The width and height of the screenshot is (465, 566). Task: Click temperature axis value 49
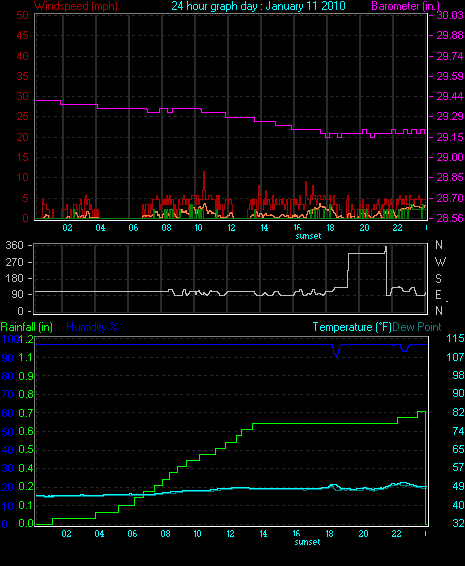pos(458,486)
